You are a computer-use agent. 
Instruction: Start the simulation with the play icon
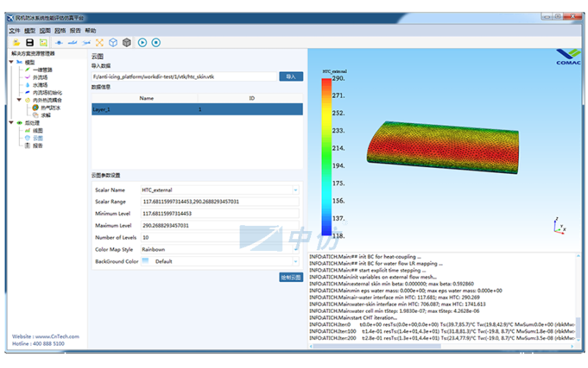(x=142, y=43)
